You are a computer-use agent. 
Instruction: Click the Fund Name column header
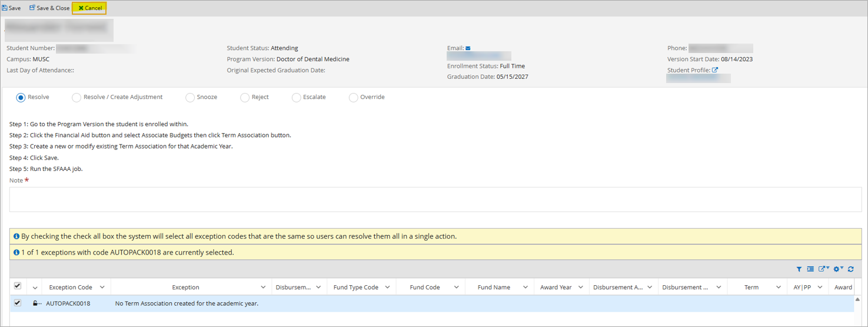(494, 288)
